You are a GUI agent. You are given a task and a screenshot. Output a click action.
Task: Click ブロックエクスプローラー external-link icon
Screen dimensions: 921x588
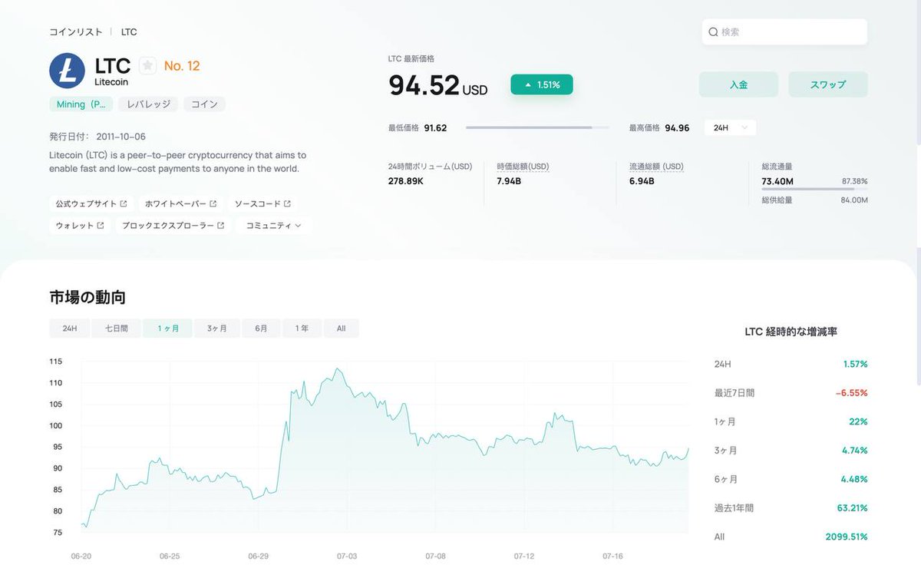[220, 226]
